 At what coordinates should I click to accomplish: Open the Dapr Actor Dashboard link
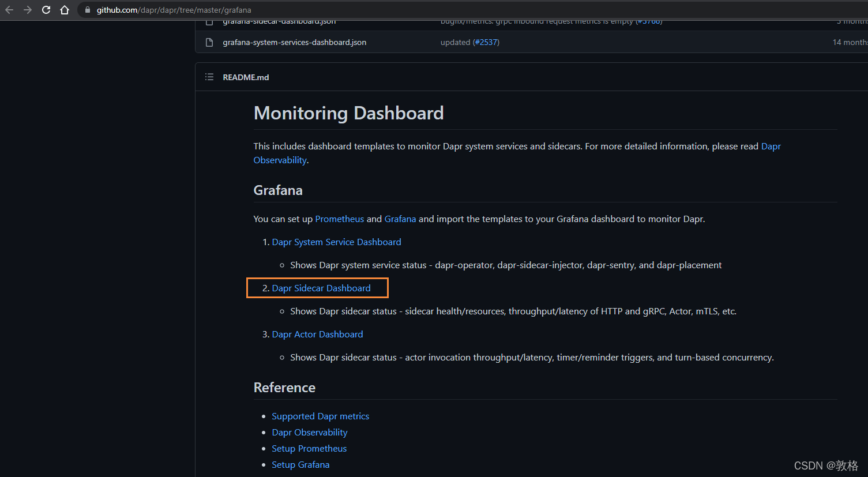coord(317,334)
